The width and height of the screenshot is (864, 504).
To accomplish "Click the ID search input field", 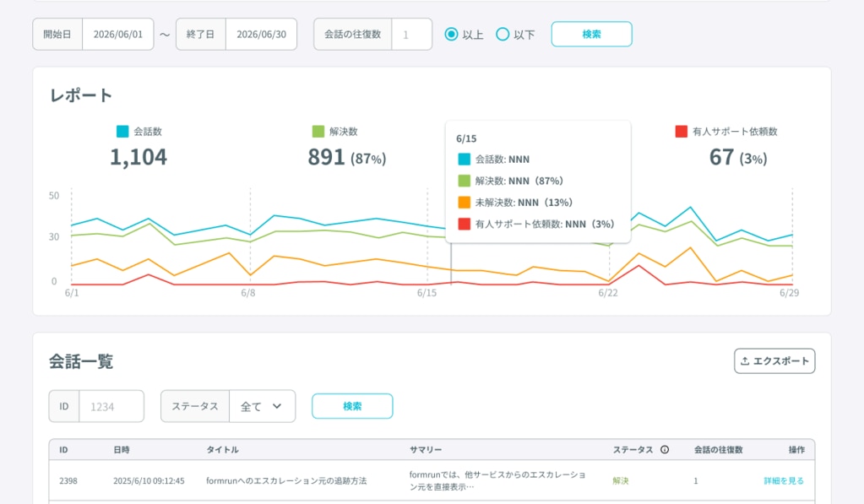I will coord(111,406).
